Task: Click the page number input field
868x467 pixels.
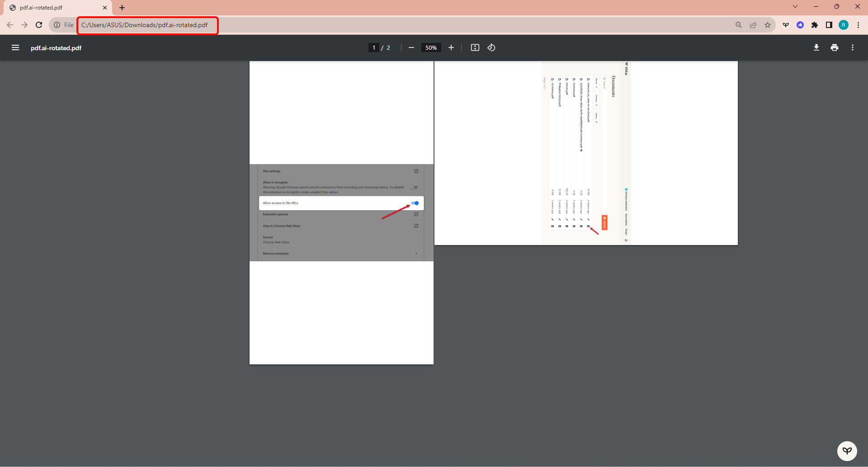Action: (374, 47)
